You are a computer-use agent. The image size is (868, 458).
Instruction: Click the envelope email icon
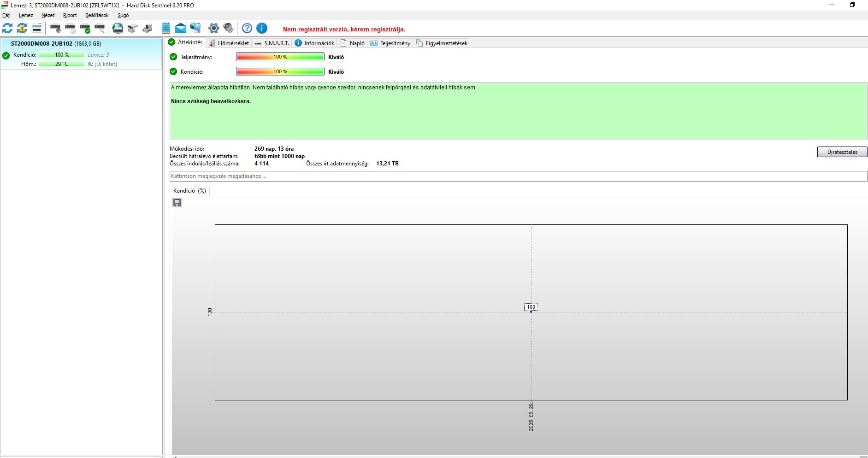[x=181, y=29]
